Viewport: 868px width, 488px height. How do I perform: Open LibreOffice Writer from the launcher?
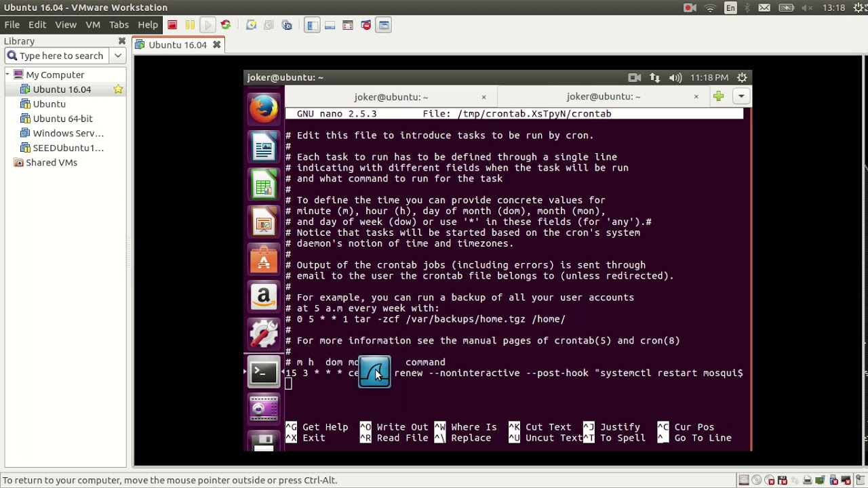pyautogui.click(x=264, y=146)
